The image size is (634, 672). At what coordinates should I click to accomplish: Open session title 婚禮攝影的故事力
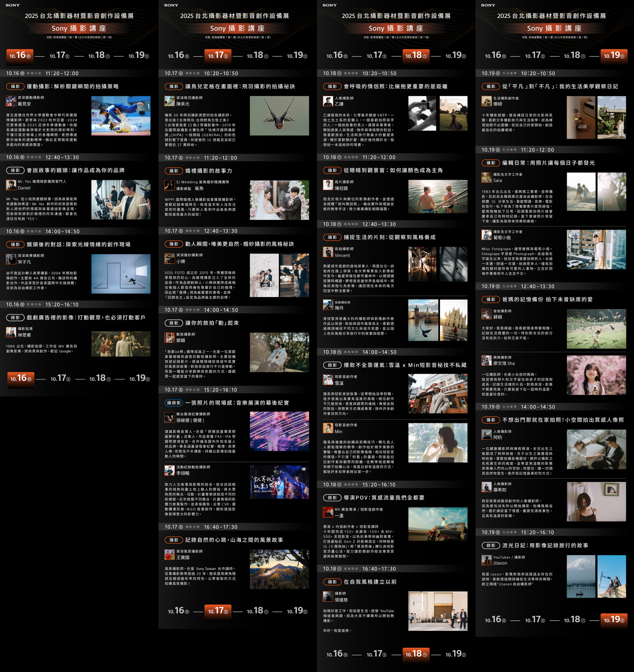pos(209,171)
